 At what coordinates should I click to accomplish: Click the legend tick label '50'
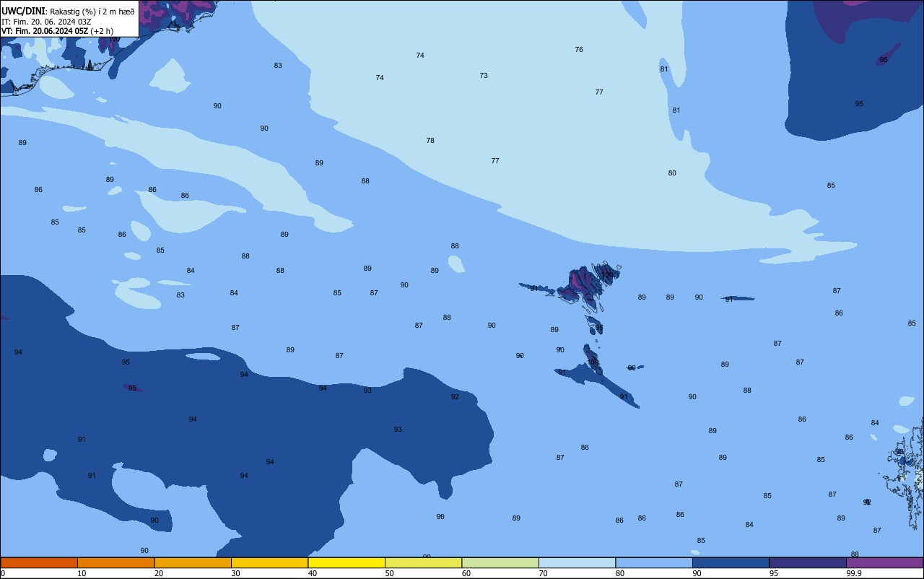[x=389, y=573]
